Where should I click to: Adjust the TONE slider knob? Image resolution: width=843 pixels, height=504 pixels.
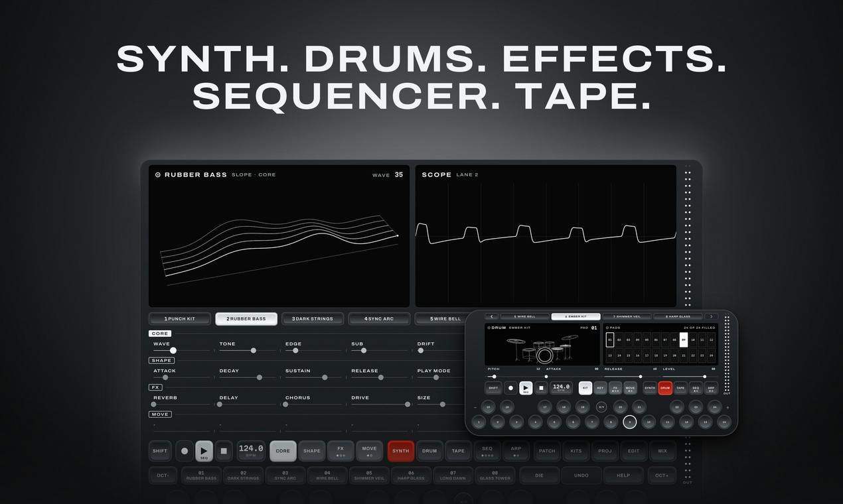click(x=254, y=350)
